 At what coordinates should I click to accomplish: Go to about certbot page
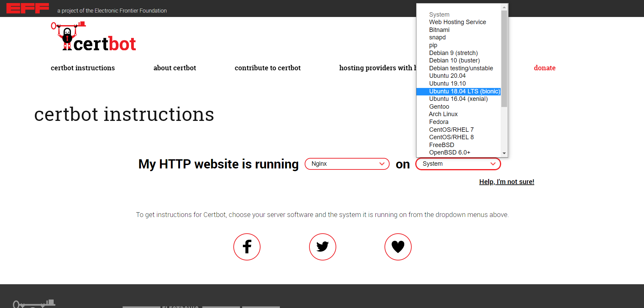pyautogui.click(x=175, y=68)
